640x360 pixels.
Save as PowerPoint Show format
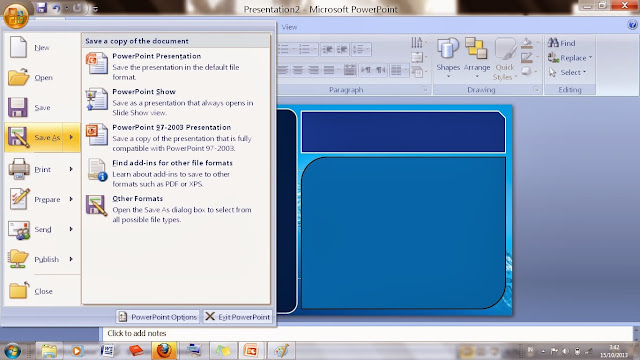tap(176, 102)
